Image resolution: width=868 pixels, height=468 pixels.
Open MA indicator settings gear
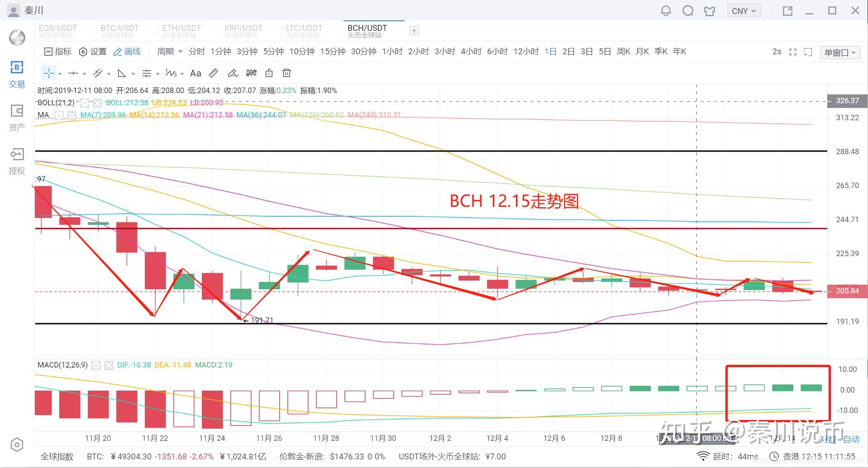tap(59, 115)
